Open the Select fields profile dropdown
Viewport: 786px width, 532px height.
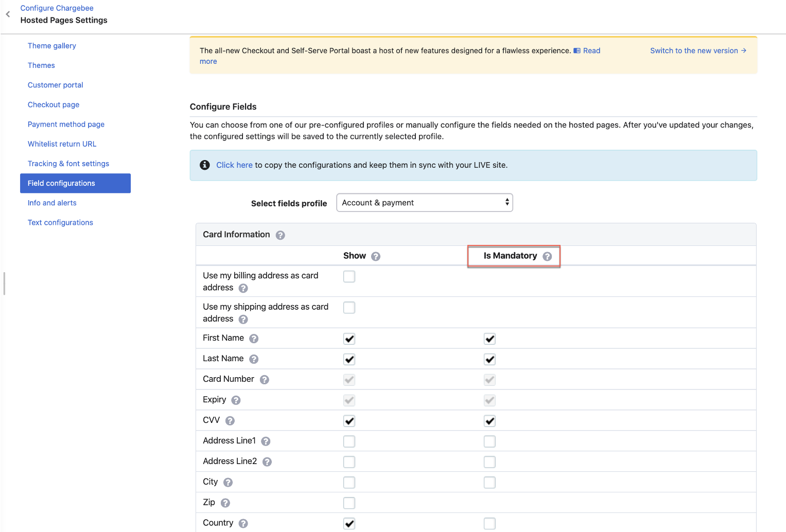click(x=424, y=203)
